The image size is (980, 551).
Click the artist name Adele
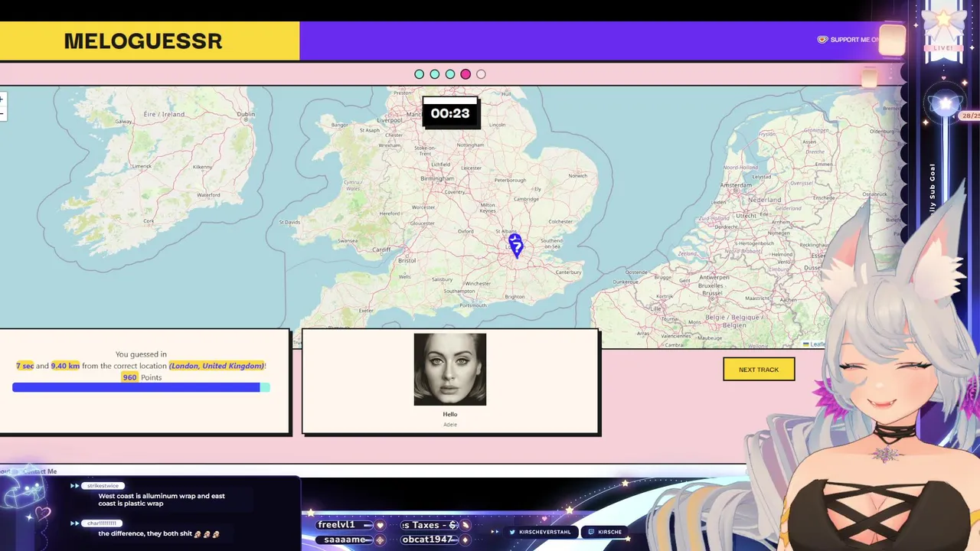pos(450,424)
